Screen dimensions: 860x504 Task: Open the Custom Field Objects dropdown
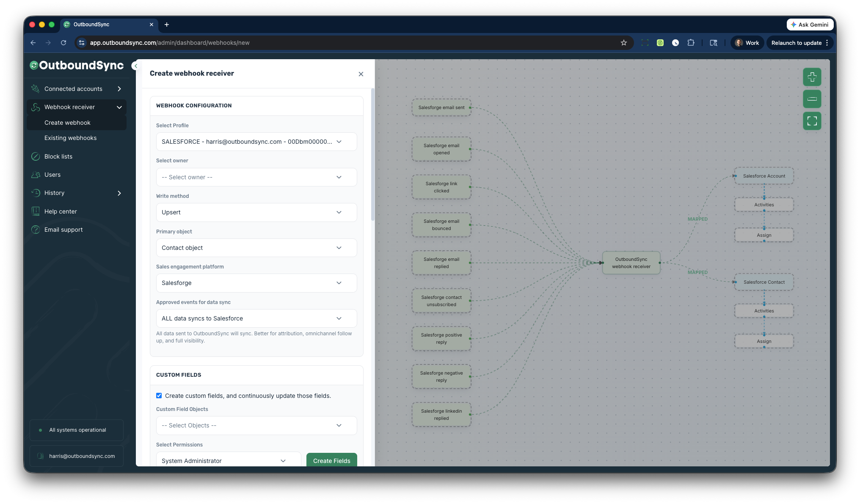[256, 425]
